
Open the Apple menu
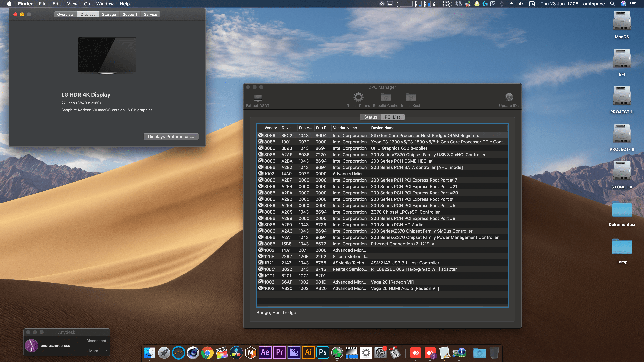click(9, 4)
